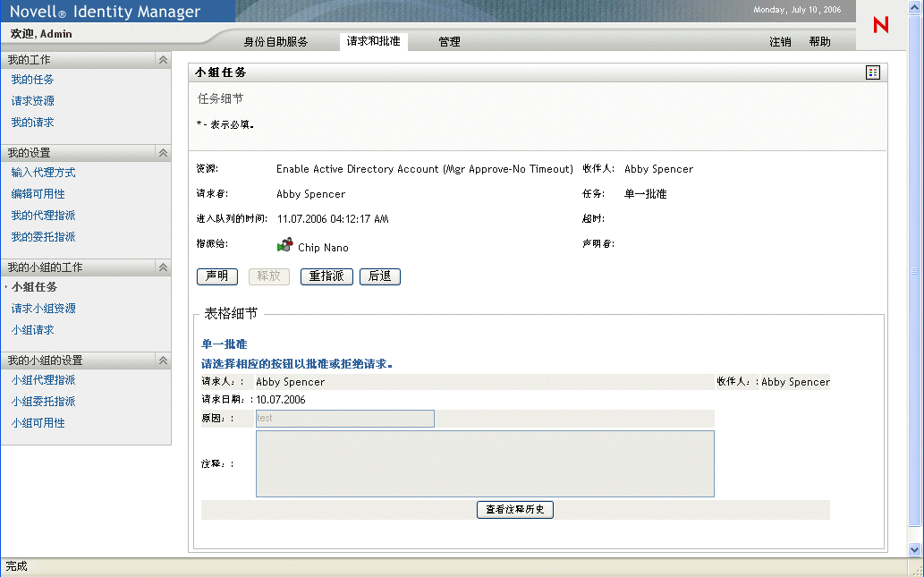
Task: Click the 原因 input field containing test
Action: pos(344,419)
